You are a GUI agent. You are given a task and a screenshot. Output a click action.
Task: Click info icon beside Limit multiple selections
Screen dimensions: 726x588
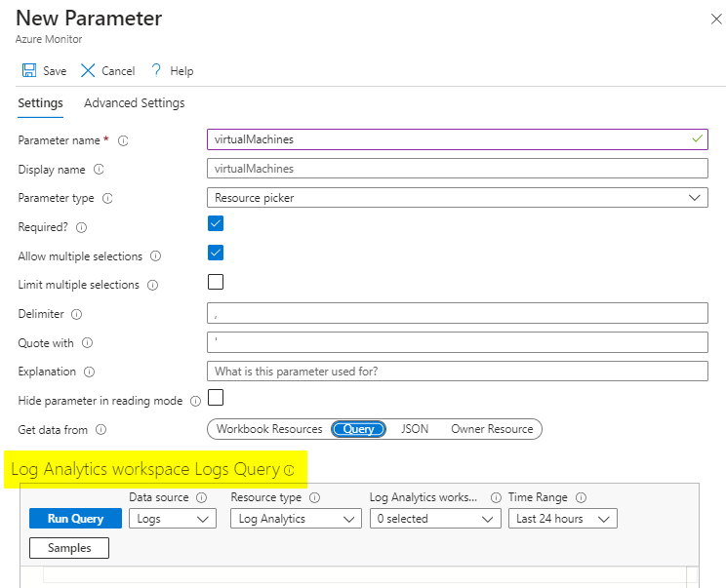pos(153,285)
